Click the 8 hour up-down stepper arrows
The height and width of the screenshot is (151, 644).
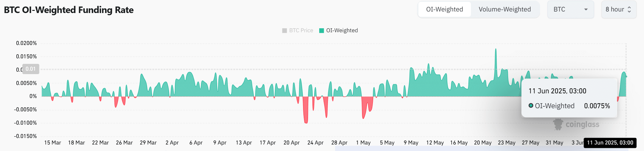click(629, 9)
